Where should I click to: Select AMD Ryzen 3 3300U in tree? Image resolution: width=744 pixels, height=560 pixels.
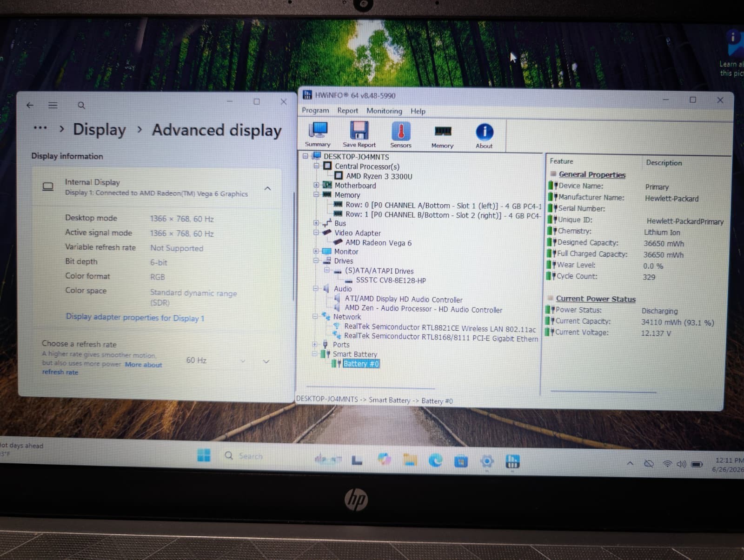[x=379, y=176]
